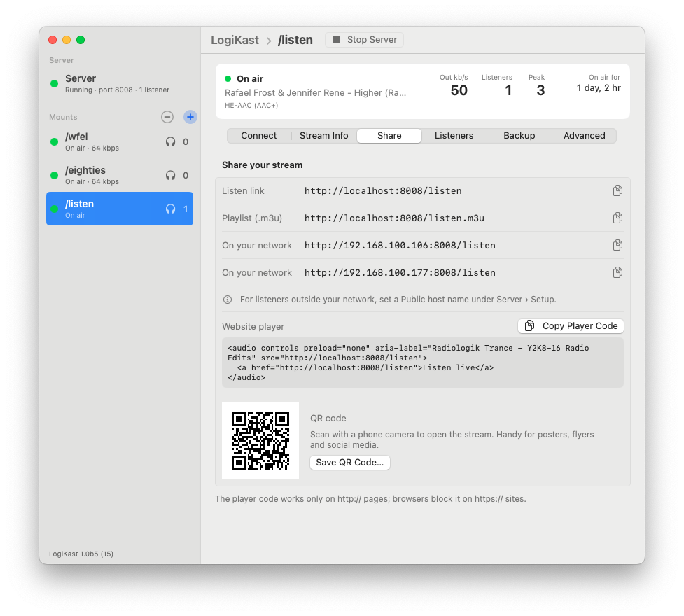Open the Stream Info tab
The image size is (684, 616).
click(x=323, y=136)
